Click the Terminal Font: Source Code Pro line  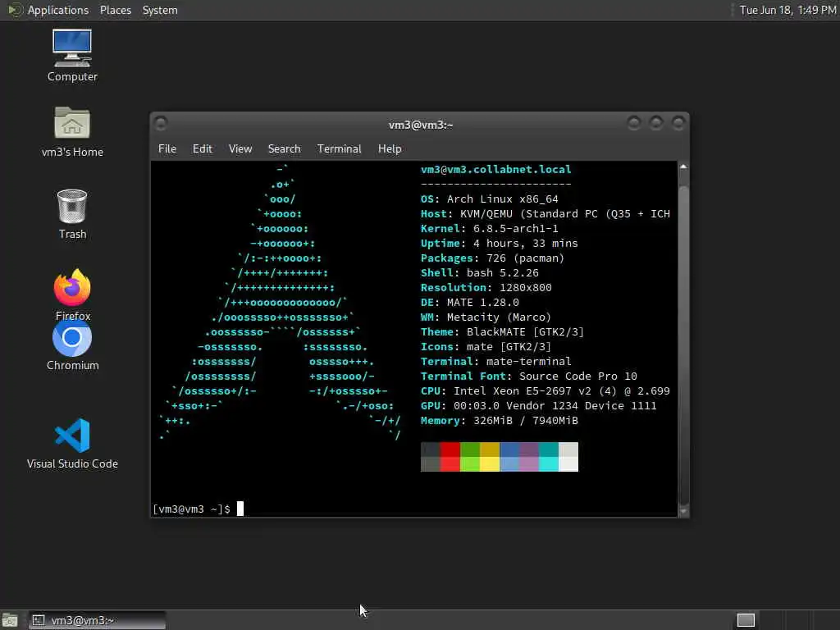(x=529, y=376)
